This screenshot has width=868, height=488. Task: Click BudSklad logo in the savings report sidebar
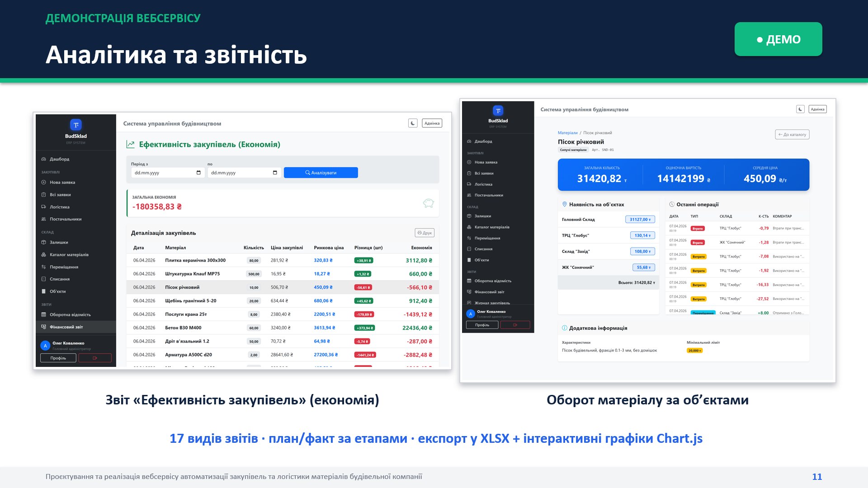click(x=76, y=125)
